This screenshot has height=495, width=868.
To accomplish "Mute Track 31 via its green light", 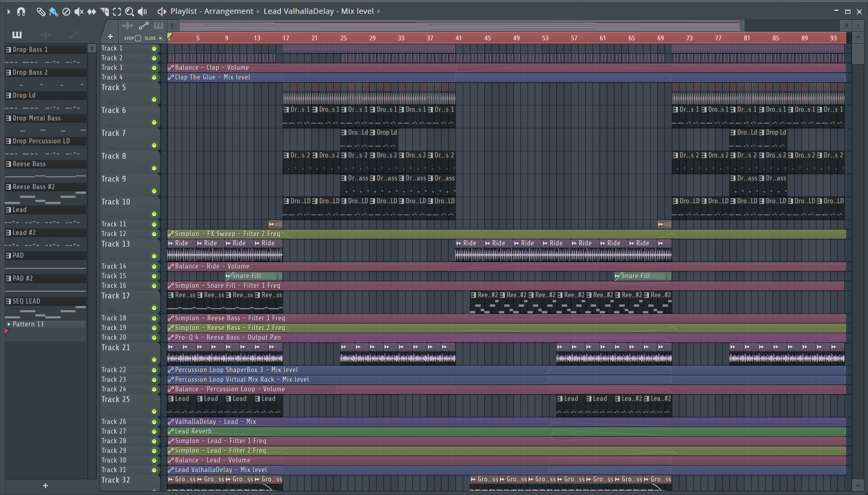I will pyautogui.click(x=154, y=470).
